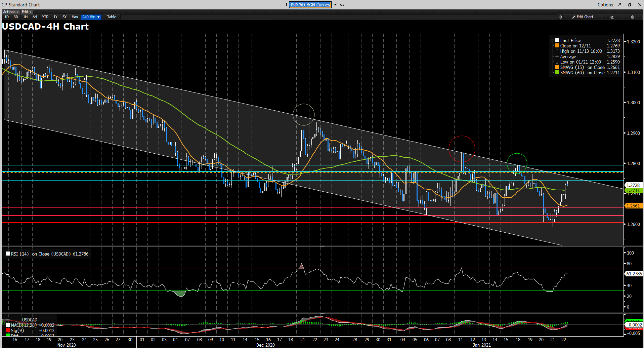
Task: Click the SMAVG (15) orange color swatch
Action: coord(557,67)
